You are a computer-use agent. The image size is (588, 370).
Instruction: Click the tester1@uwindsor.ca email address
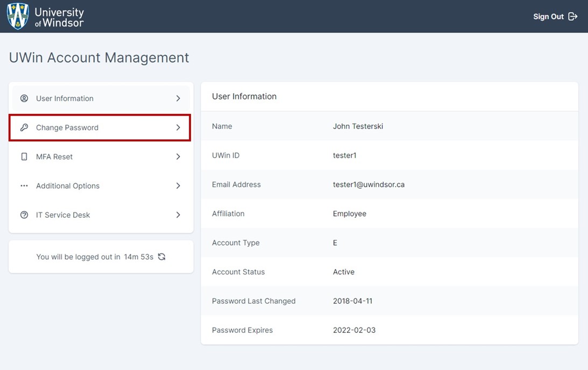click(x=367, y=184)
